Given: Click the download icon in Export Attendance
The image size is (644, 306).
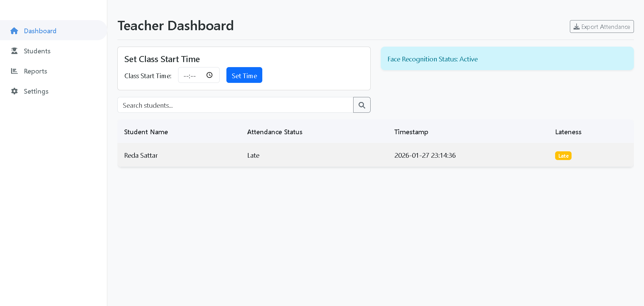Looking at the screenshot, I should click(x=576, y=27).
